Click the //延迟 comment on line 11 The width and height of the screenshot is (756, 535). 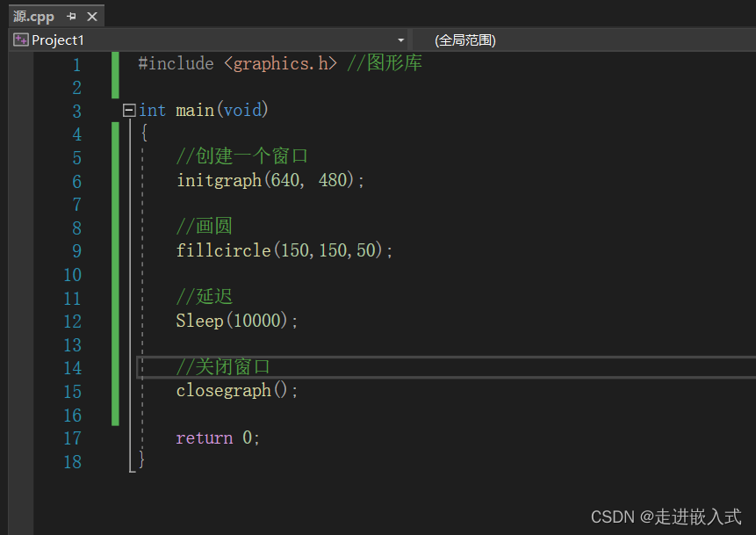pyautogui.click(x=204, y=297)
